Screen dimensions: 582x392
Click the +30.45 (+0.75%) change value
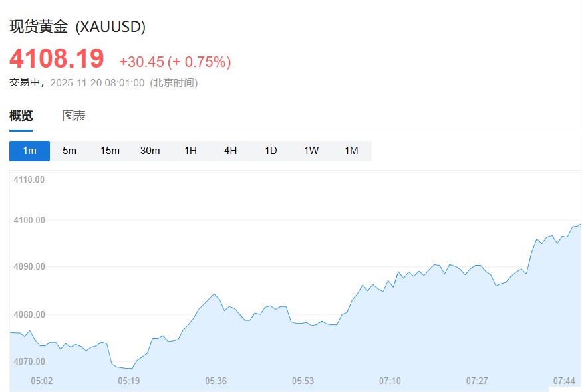[175, 62]
